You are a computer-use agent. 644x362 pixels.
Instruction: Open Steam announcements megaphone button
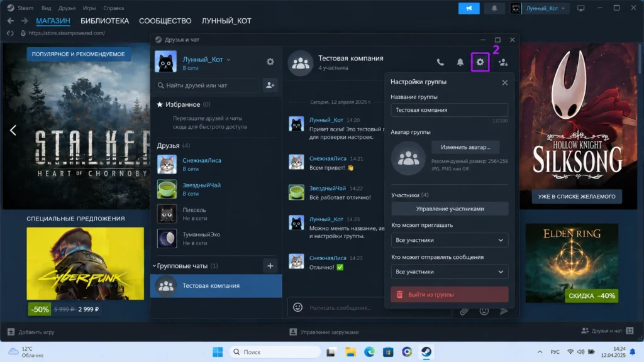[x=469, y=8]
